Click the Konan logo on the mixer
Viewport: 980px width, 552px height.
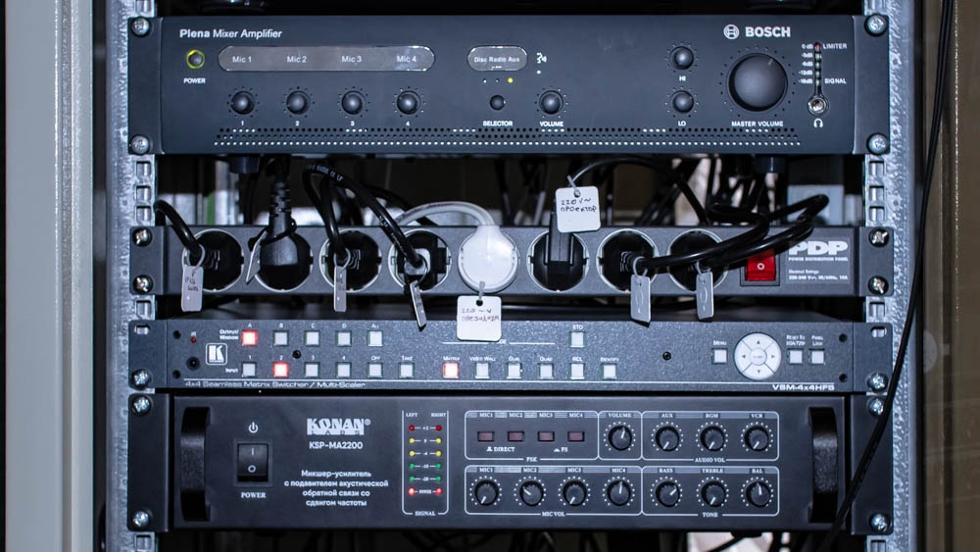[x=337, y=426]
